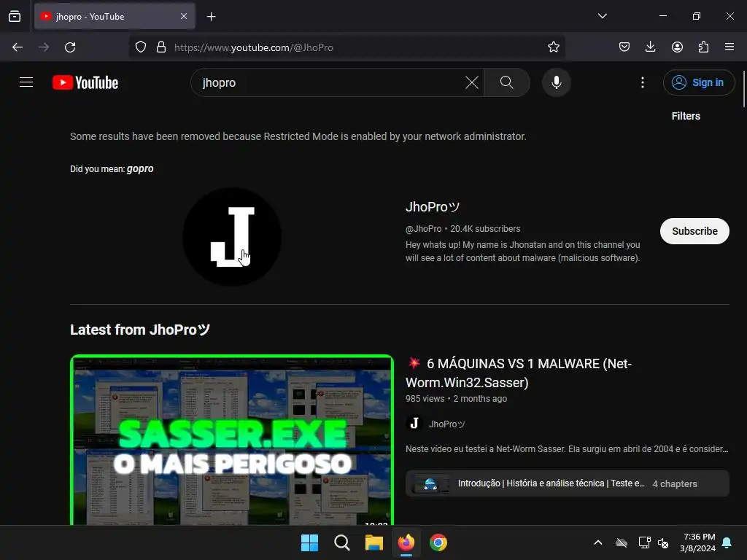Close the jhopro - YouTube tab
The image size is (747, 560).
tap(184, 16)
